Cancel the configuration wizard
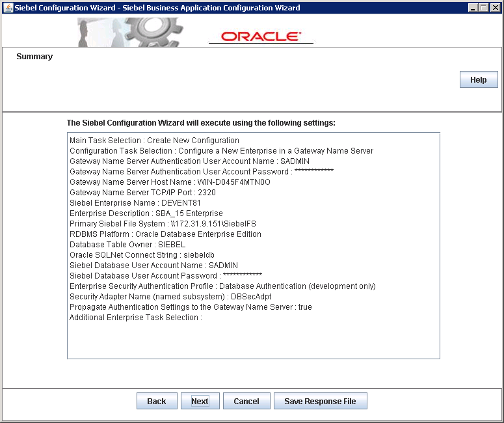Screen dimensions: 504x423 pyautogui.click(x=246, y=401)
